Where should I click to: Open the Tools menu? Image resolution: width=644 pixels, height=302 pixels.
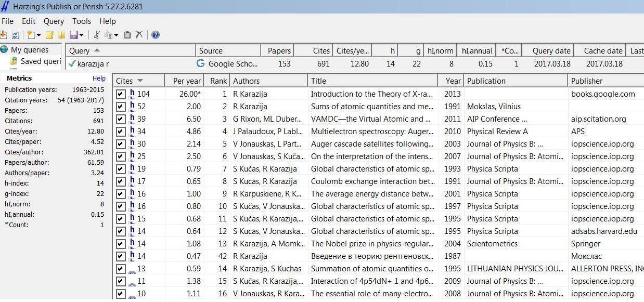point(82,21)
